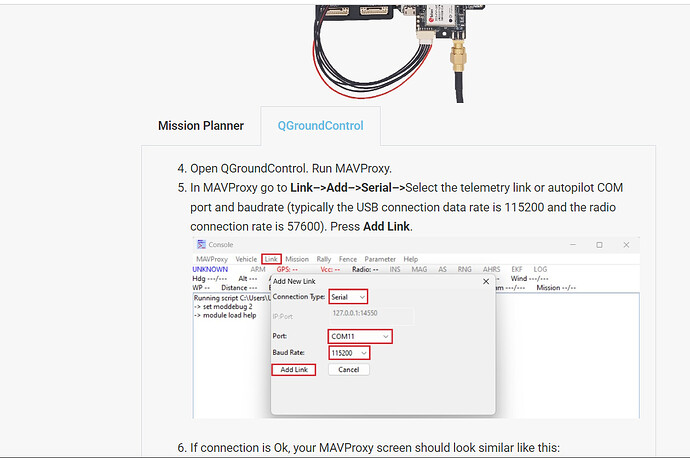Open the MAVProxy menu in Console
Screen dimensions: 690x458
(212, 259)
